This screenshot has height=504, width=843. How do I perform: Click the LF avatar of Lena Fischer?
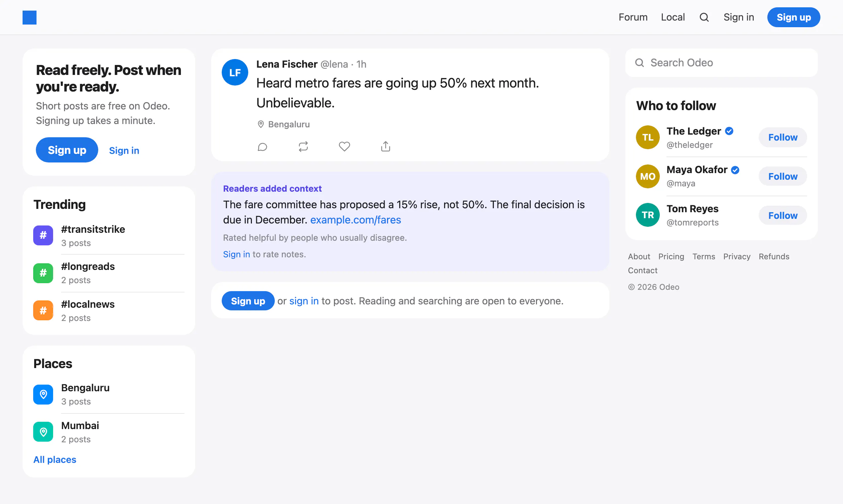(x=235, y=72)
